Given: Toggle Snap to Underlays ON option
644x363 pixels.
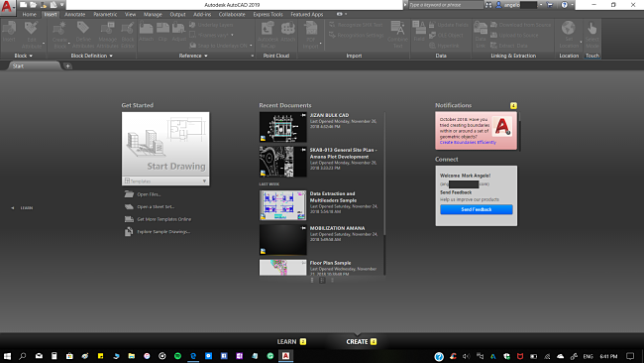Looking at the screenshot, I should pyautogui.click(x=219, y=46).
